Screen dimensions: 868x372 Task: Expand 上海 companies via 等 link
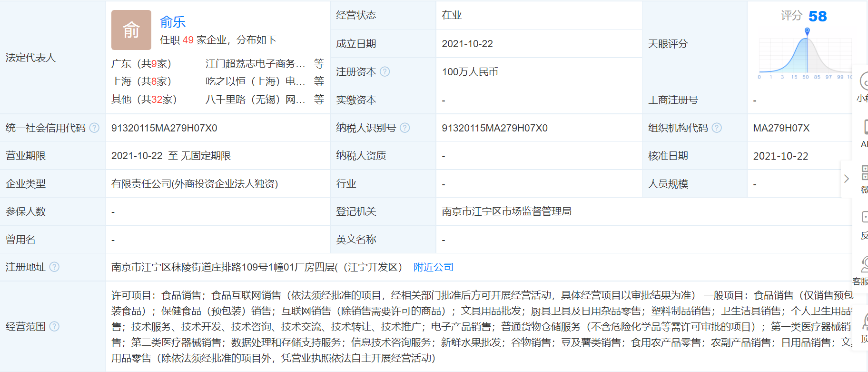coord(319,81)
